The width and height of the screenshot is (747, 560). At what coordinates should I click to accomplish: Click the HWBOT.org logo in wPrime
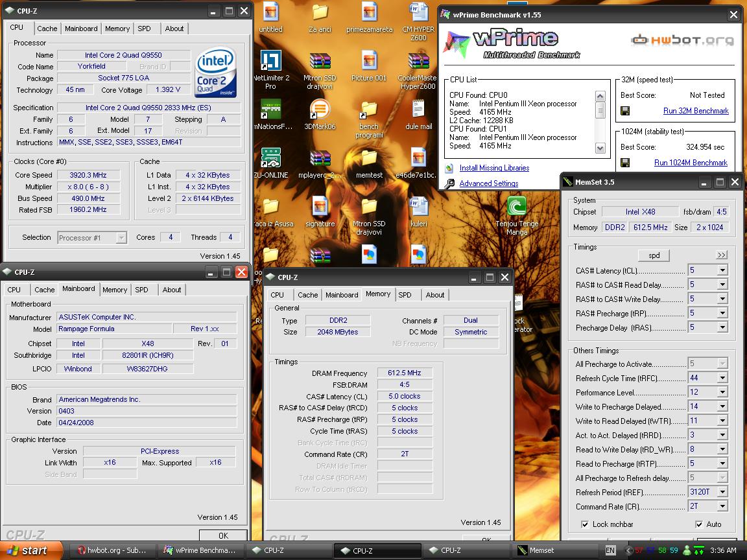tap(682, 40)
